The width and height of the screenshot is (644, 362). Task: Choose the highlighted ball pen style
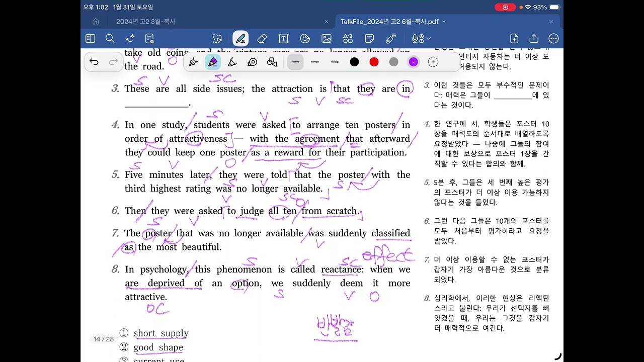(x=213, y=62)
